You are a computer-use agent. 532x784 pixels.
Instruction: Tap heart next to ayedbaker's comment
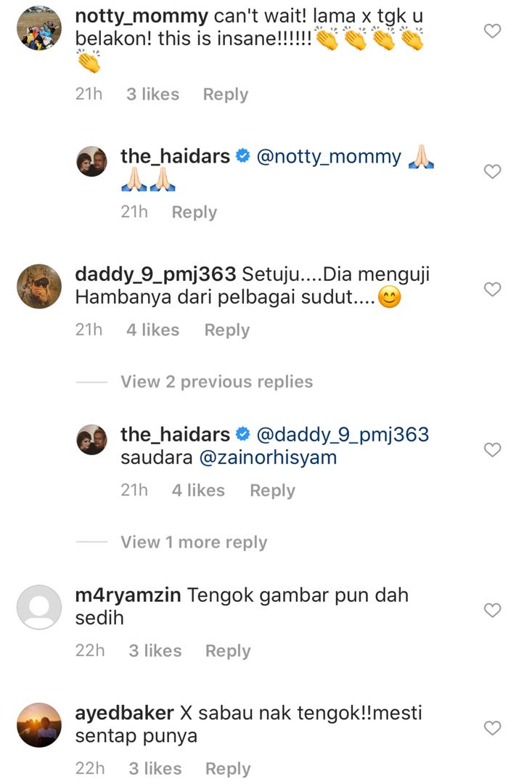click(x=493, y=728)
